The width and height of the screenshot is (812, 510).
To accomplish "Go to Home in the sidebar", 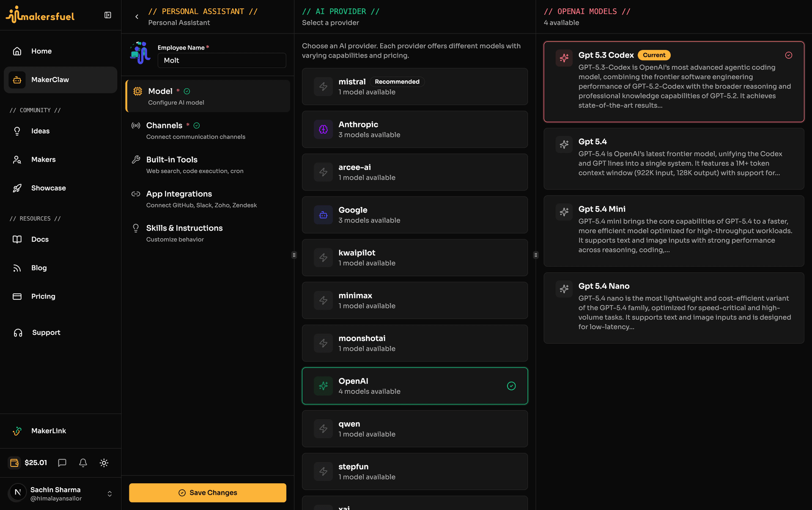I will pyautogui.click(x=60, y=51).
